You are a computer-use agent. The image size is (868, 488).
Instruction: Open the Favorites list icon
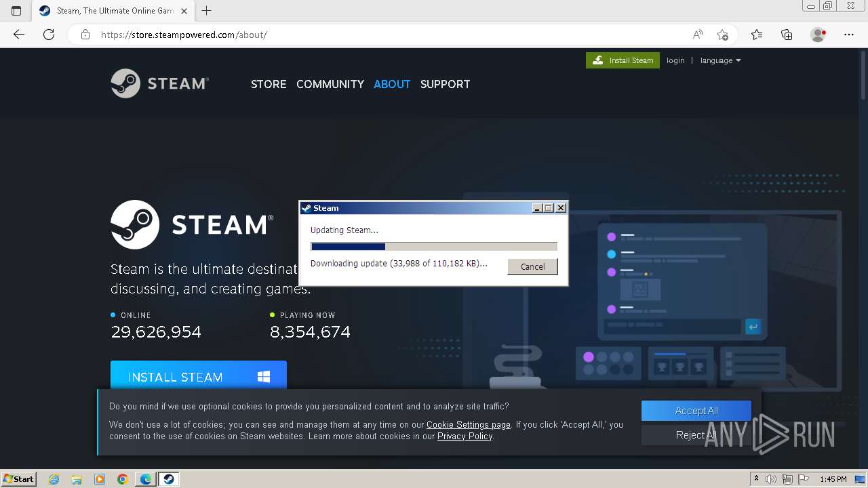757,35
